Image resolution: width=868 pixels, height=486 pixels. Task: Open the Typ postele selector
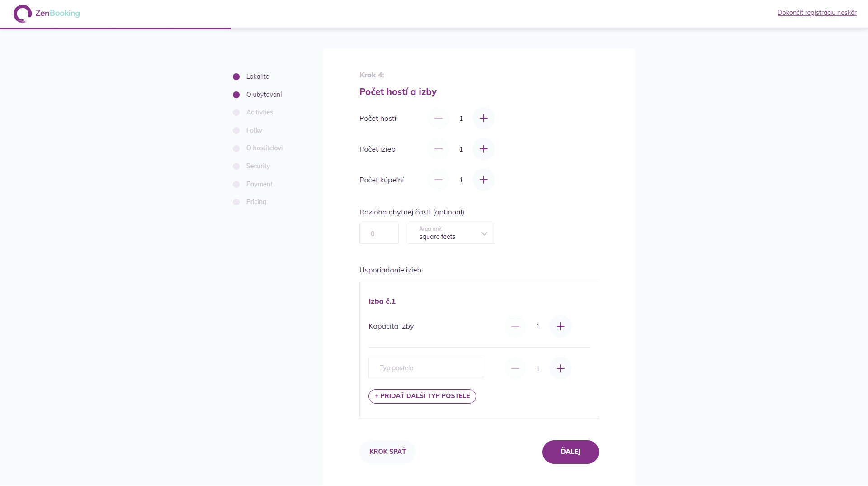tap(426, 368)
